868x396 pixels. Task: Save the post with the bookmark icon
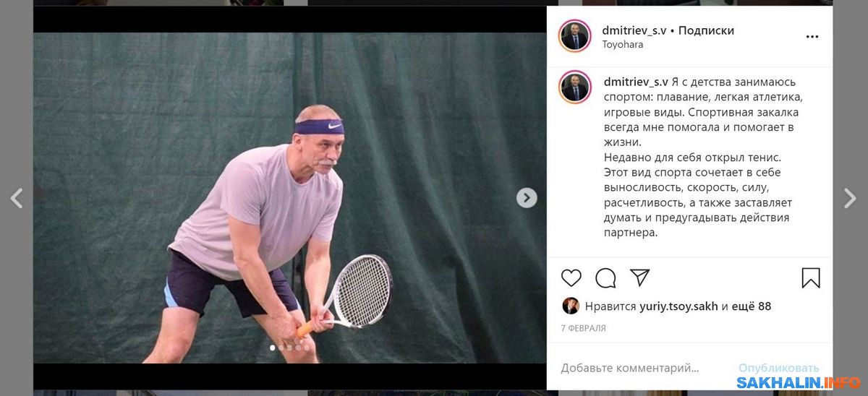(x=811, y=278)
